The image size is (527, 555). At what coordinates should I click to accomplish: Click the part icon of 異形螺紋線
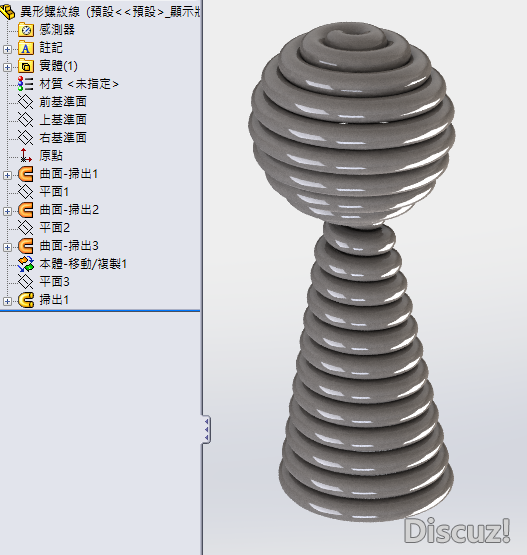7,12
